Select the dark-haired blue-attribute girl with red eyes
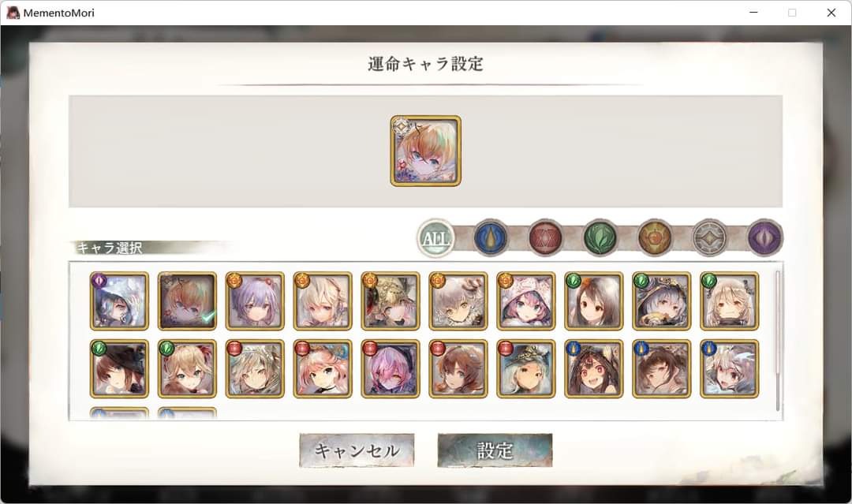The height and width of the screenshot is (504, 852). tap(594, 369)
